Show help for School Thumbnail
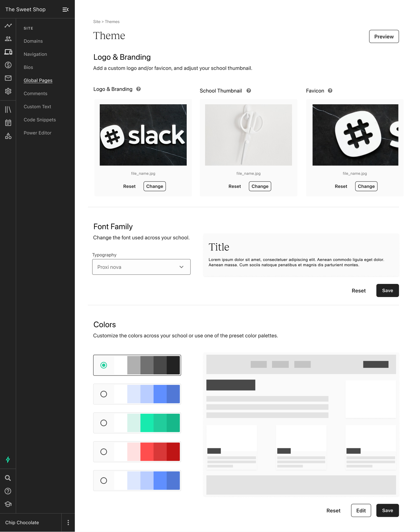420x532 pixels. (x=249, y=91)
